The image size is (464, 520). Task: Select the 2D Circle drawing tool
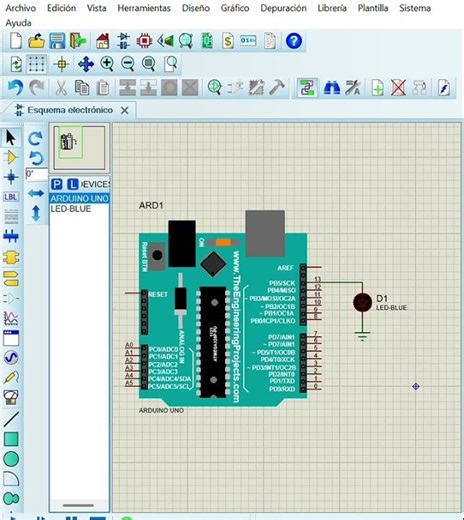coord(11,459)
